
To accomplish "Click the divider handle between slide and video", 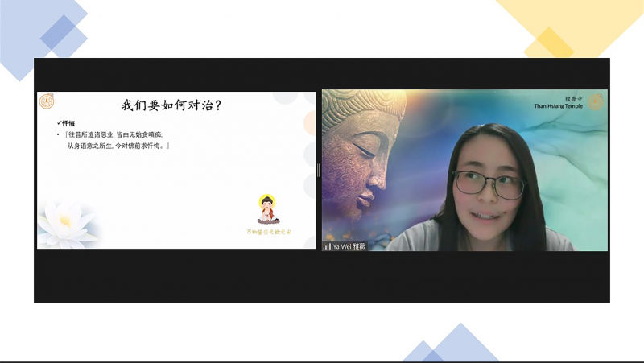I will pos(319,170).
